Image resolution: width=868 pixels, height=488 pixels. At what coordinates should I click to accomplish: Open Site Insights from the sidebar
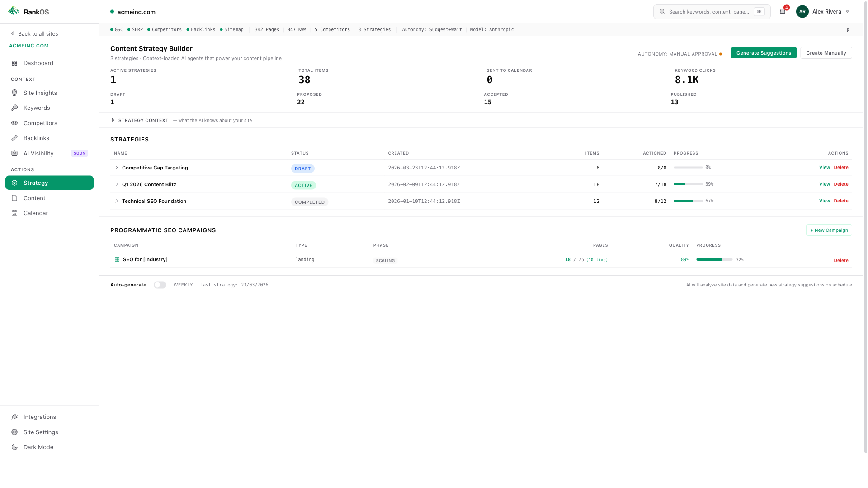(40, 93)
